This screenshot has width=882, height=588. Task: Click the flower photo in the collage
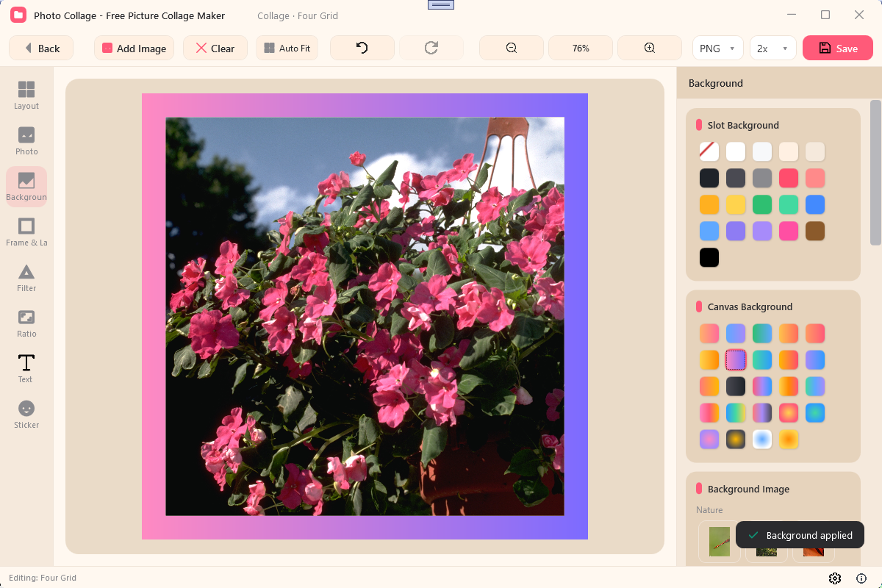365,316
